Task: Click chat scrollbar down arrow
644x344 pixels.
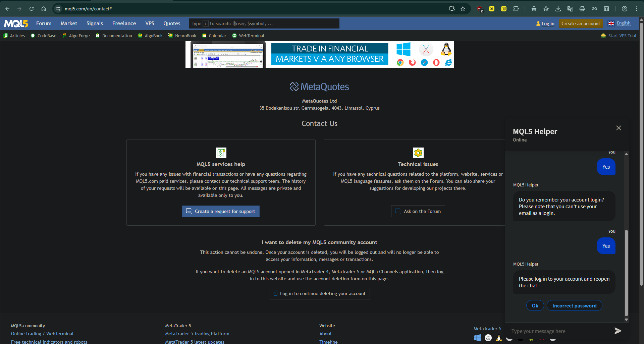Action: 626,320
